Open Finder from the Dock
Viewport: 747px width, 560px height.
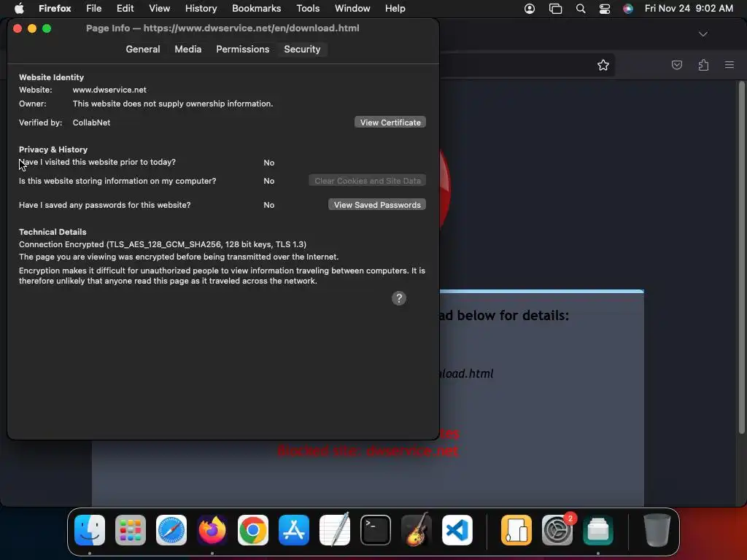coord(90,530)
